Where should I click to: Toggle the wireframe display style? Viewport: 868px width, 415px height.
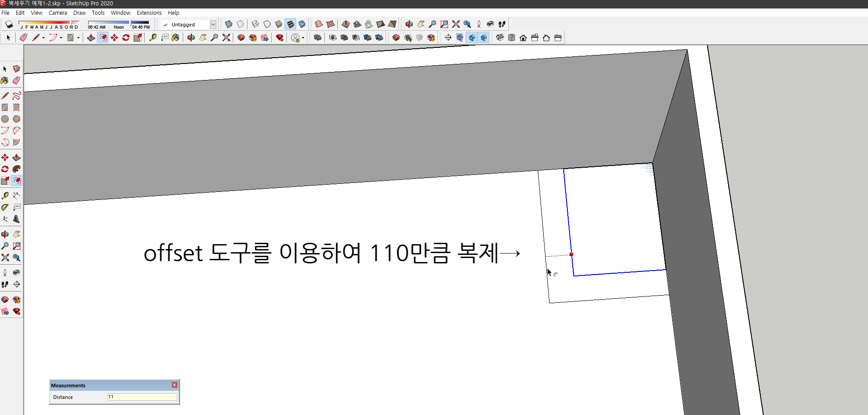(x=256, y=24)
